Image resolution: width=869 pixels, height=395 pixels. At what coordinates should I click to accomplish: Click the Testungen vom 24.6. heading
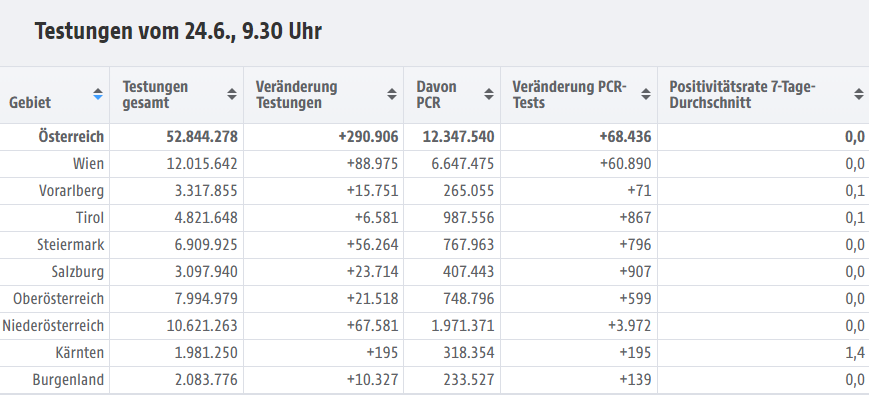click(x=178, y=31)
